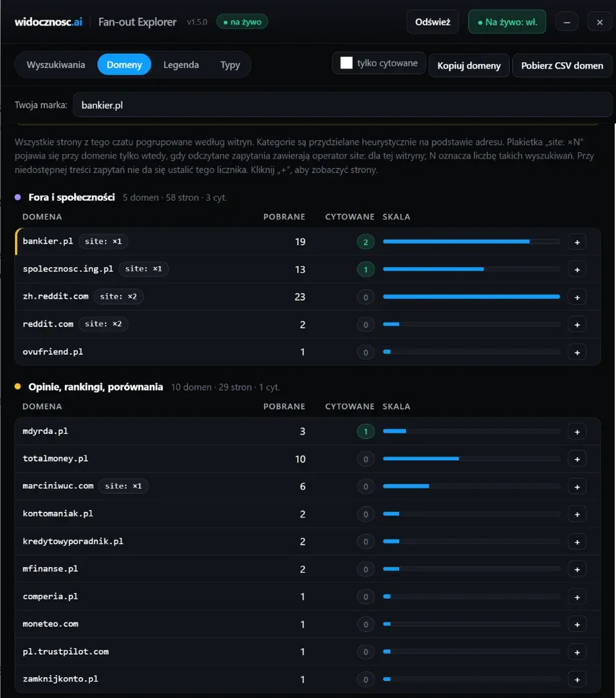Image resolution: width=616 pixels, height=698 pixels.
Task: Click the 'site: ×1' badge on bankier.pl
Action: pos(104,241)
